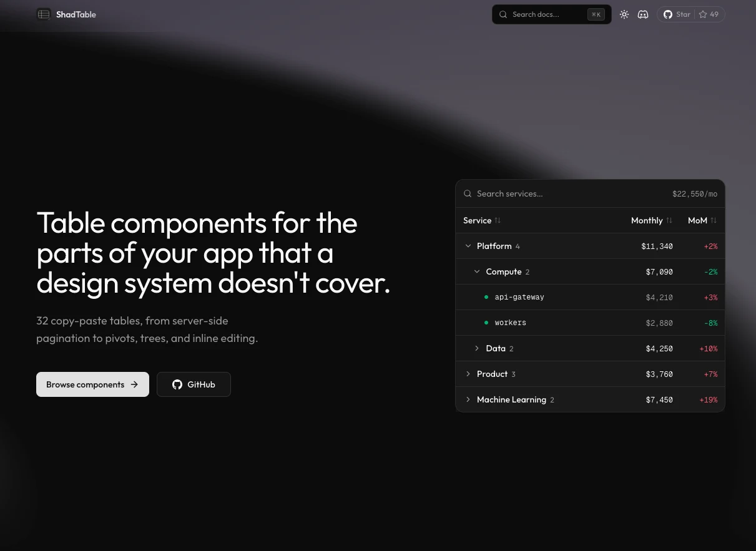Click the +2% Platform MoM cell

pos(710,246)
